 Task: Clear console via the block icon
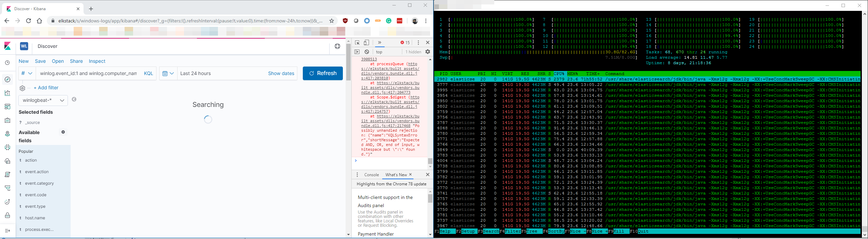pos(367,52)
